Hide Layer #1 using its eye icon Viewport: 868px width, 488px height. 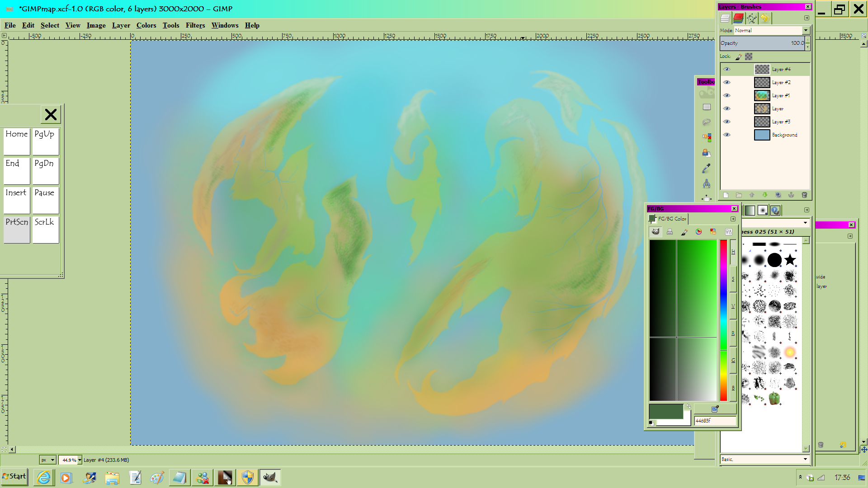click(x=727, y=95)
